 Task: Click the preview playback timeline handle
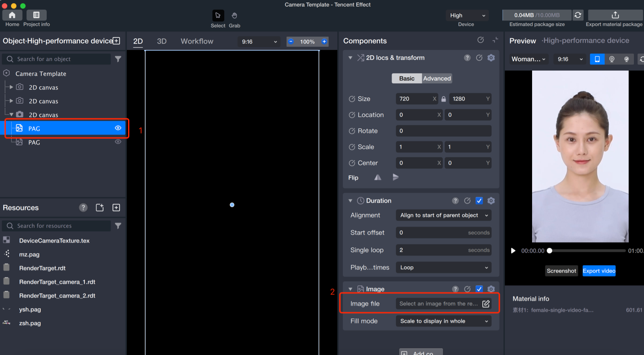549,251
